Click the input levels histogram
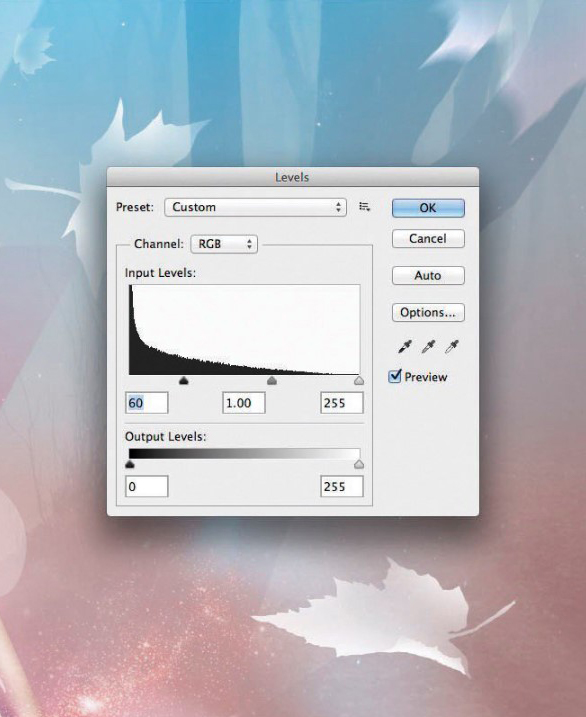This screenshot has height=717, width=586. (x=245, y=330)
